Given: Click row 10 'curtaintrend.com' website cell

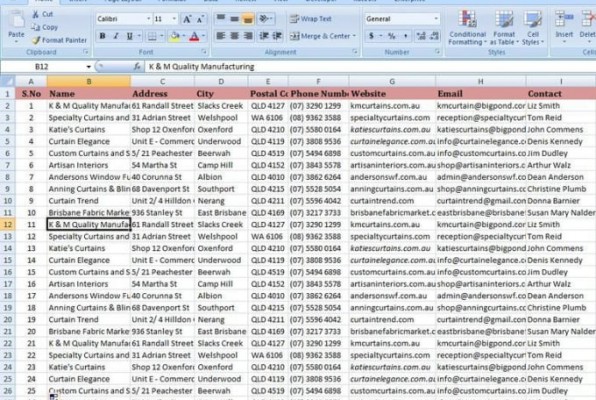Looking at the screenshot, I should [392, 201].
